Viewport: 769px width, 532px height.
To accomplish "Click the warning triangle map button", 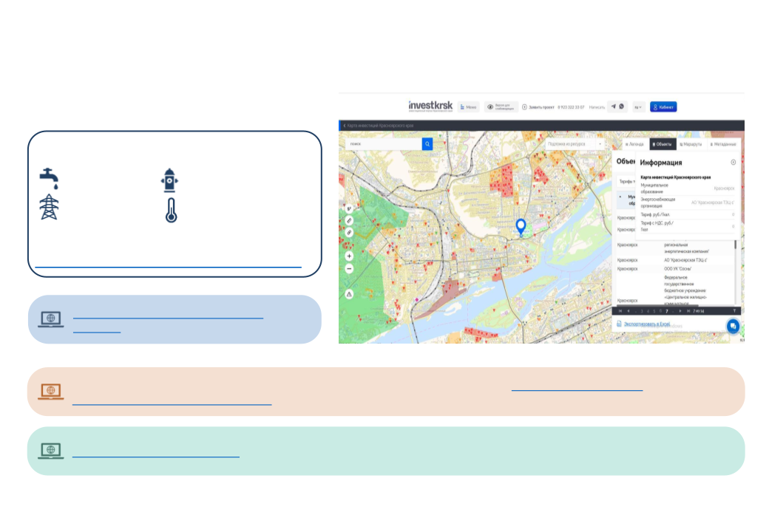I will (349, 294).
